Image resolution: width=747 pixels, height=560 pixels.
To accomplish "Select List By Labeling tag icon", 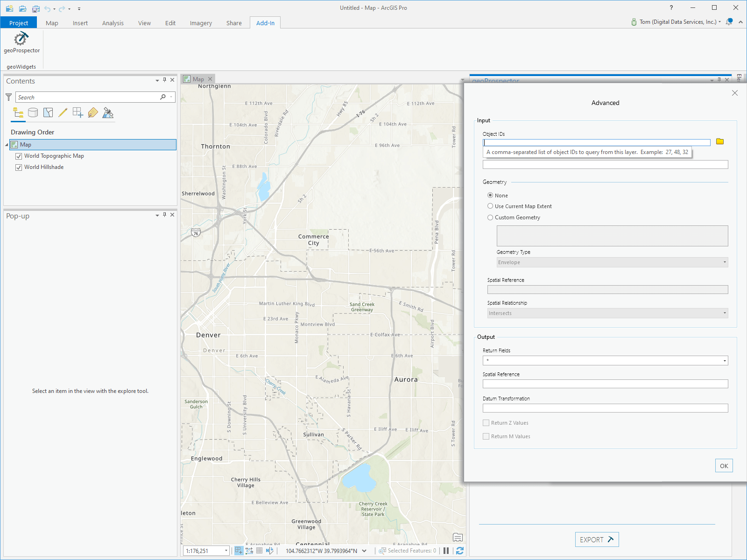I will pos(92,112).
